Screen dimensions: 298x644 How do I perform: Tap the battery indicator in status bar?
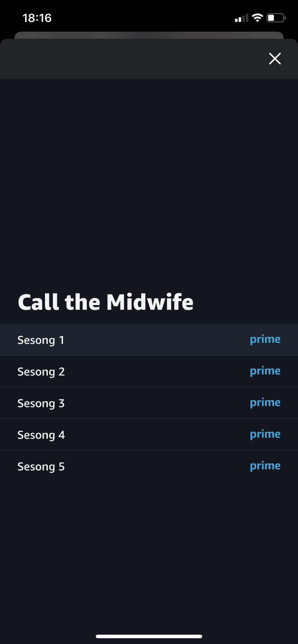tap(276, 18)
